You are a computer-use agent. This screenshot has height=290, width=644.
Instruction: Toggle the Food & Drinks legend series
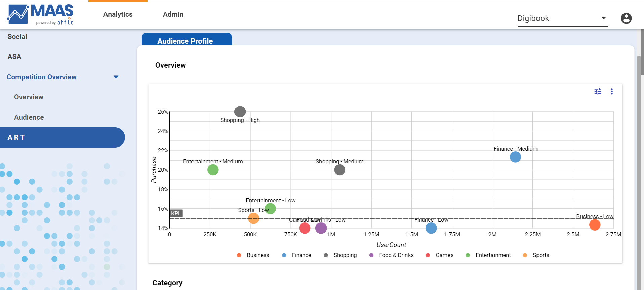pyautogui.click(x=391, y=255)
